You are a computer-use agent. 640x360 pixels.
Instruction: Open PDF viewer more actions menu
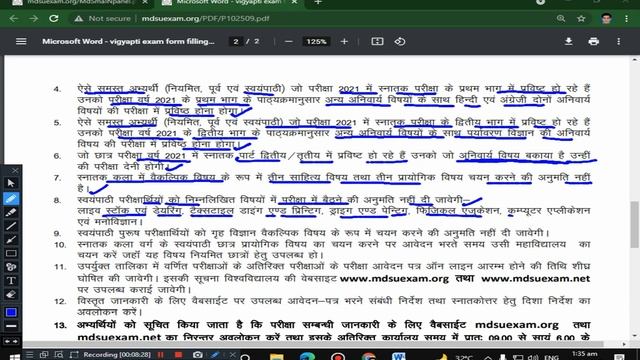[x=619, y=42]
